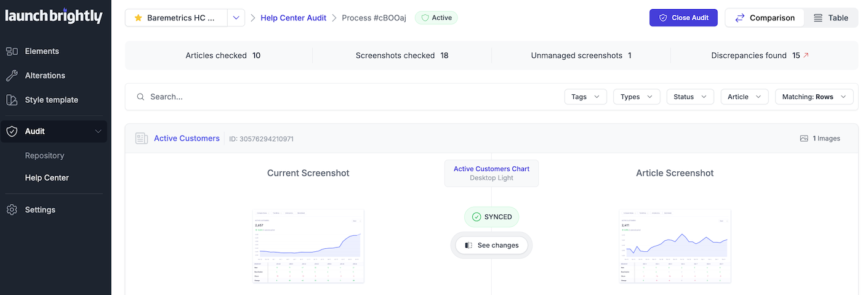Click the Audit shield icon

pyautogui.click(x=12, y=131)
